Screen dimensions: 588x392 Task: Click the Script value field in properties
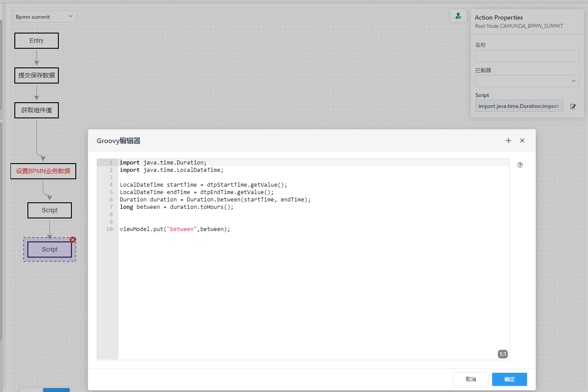(519, 106)
